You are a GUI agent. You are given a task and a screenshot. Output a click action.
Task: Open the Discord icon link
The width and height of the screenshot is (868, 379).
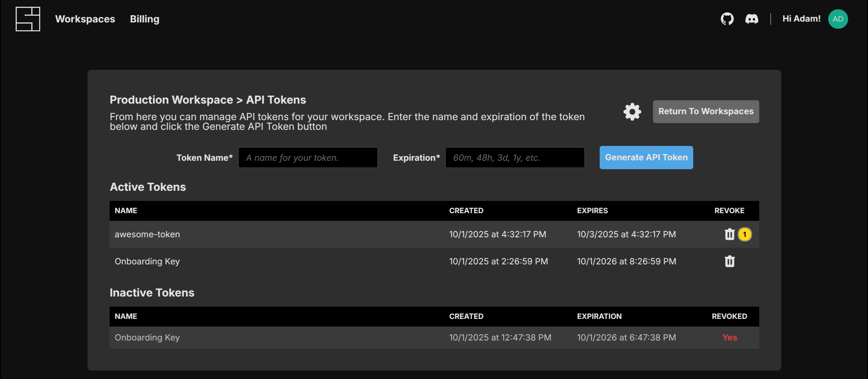(752, 19)
